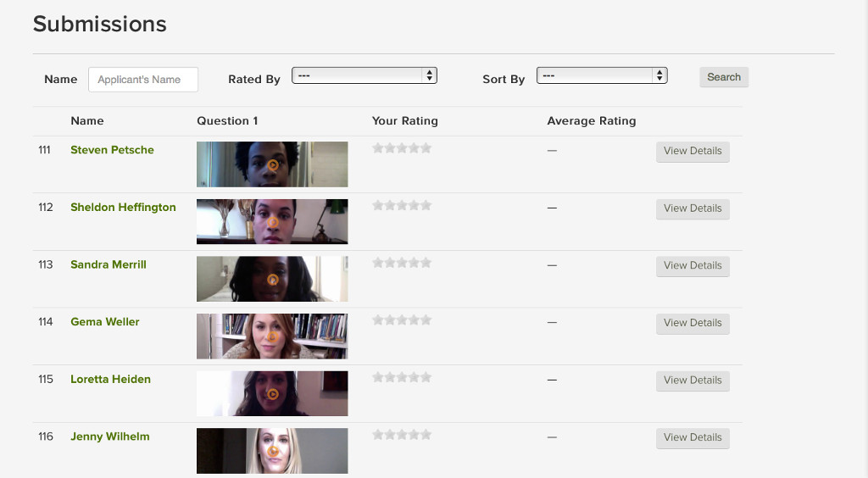Give Steven Petsche a five-star rating
Screen dimensions: 868x478
[426, 148]
